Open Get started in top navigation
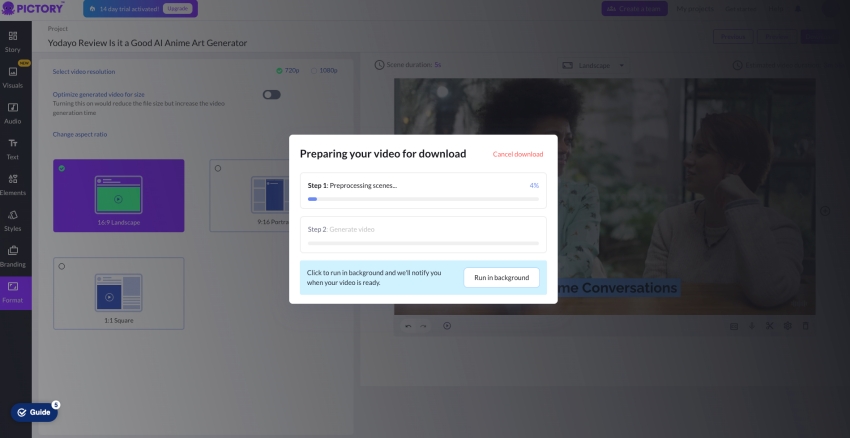Viewport: 850px width, 438px height. pyautogui.click(x=740, y=9)
